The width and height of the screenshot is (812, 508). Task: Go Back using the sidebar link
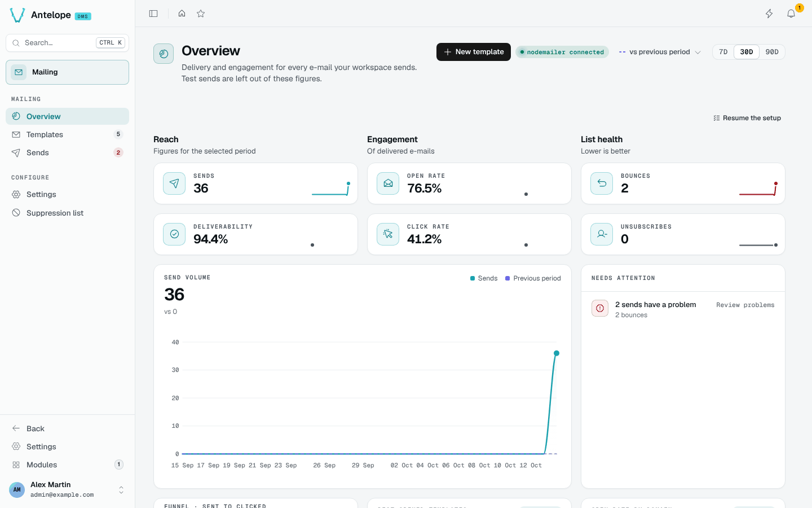[67, 428]
